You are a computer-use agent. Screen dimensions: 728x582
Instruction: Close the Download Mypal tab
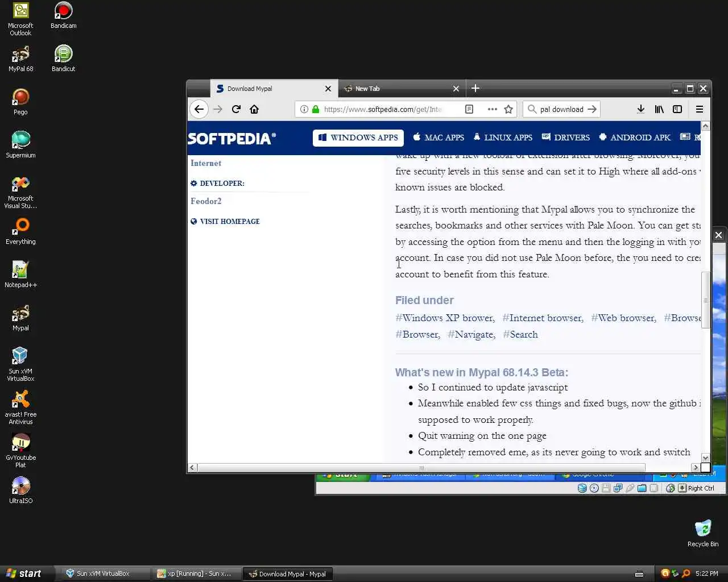[328, 89]
